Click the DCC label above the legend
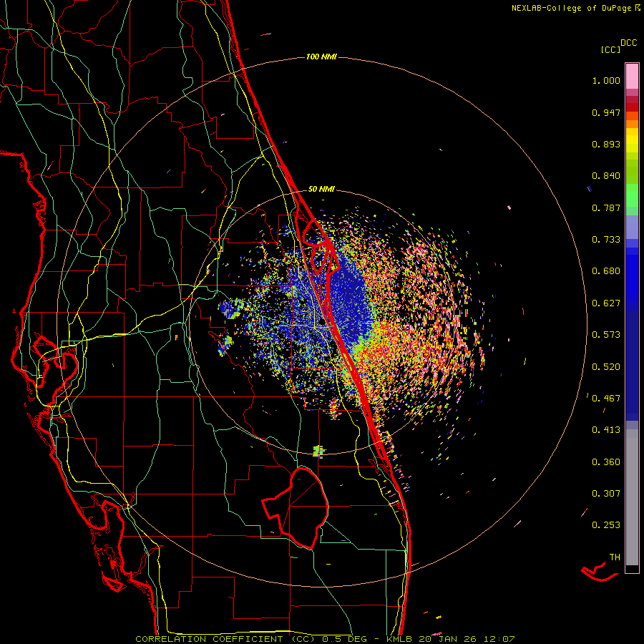 click(628, 43)
